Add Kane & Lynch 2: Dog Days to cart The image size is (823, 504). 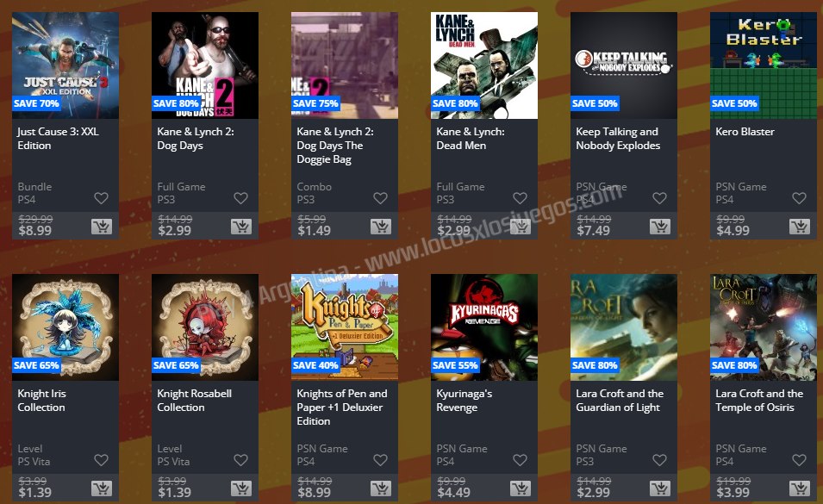point(241,227)
